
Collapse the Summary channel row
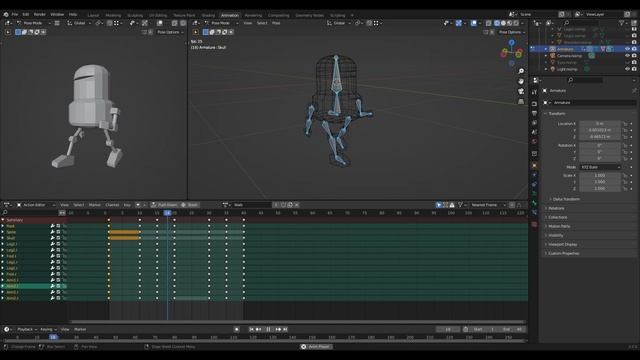(3, 220)
